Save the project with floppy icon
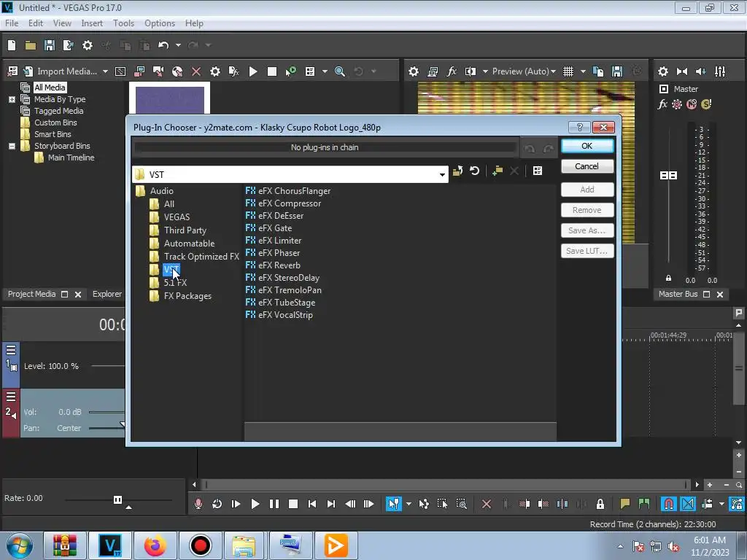Viewport: 747px width, 560px height. (x=49, y=45)
